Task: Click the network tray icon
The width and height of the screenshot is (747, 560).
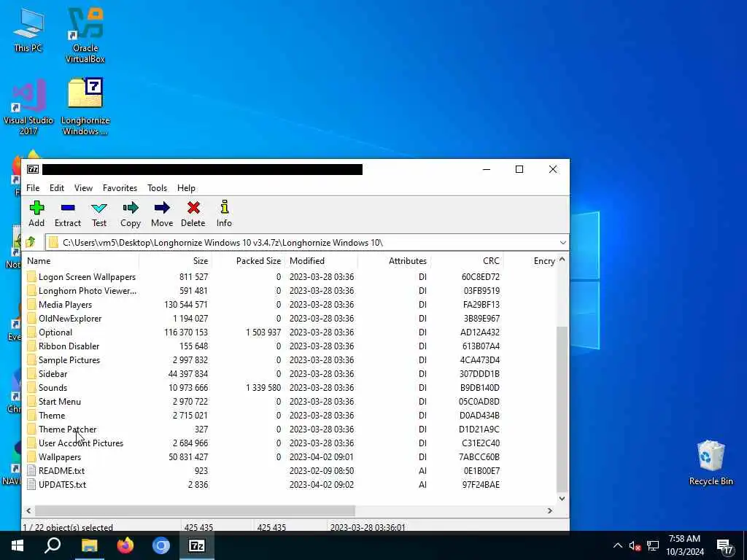Action: pyautogui.click(x=653, y=546)
